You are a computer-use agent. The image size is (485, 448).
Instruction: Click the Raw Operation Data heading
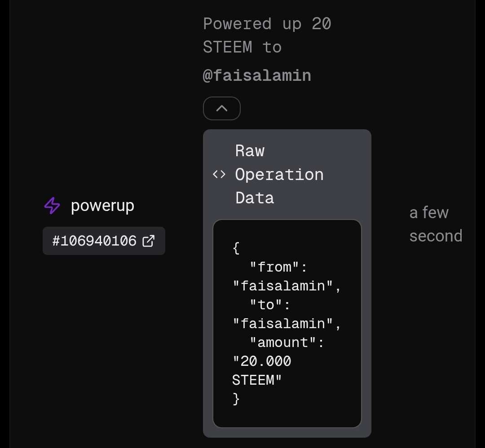(x=279, y=174)
